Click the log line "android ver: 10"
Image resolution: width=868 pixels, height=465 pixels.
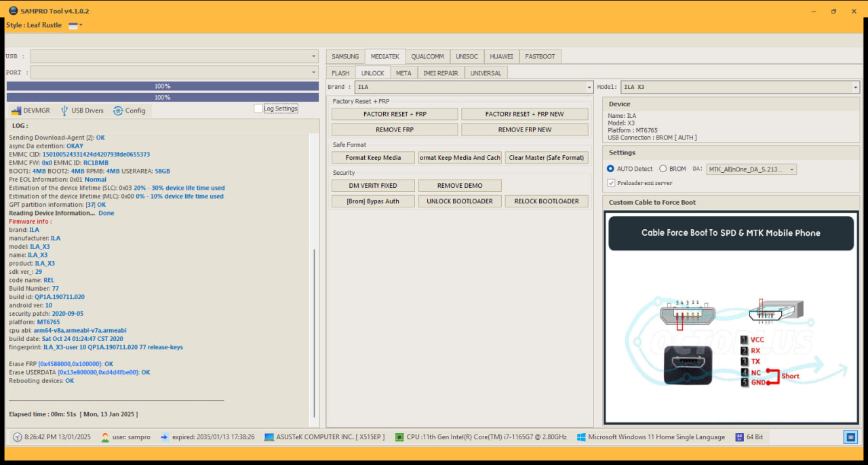[31, 305]
